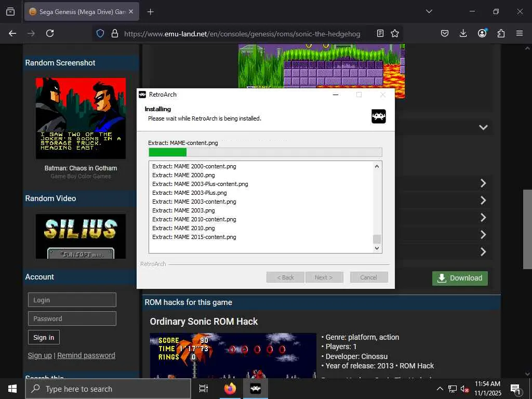Image resolution: width=532 pixels, height=399 pixels.
Task: Select log line 'Extract: MAME 2000-content.png'
Action: [x=194, y=166]
